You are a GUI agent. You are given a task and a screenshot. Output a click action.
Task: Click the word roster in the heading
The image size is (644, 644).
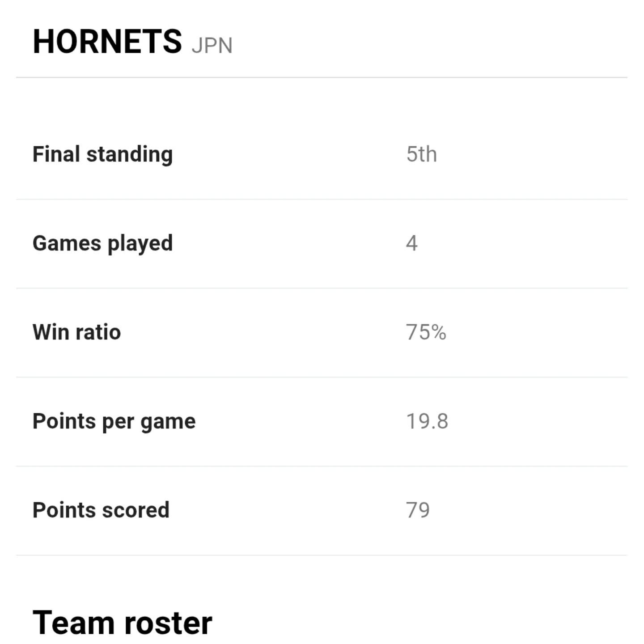pyautogui.click(x=167, y=623)
